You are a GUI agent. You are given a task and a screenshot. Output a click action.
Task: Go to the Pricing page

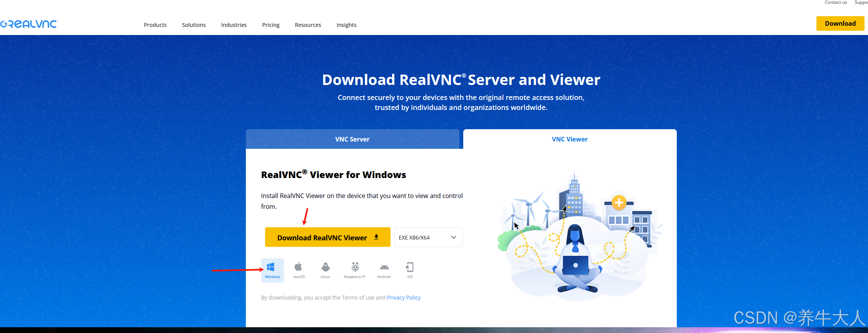[271, 25]
